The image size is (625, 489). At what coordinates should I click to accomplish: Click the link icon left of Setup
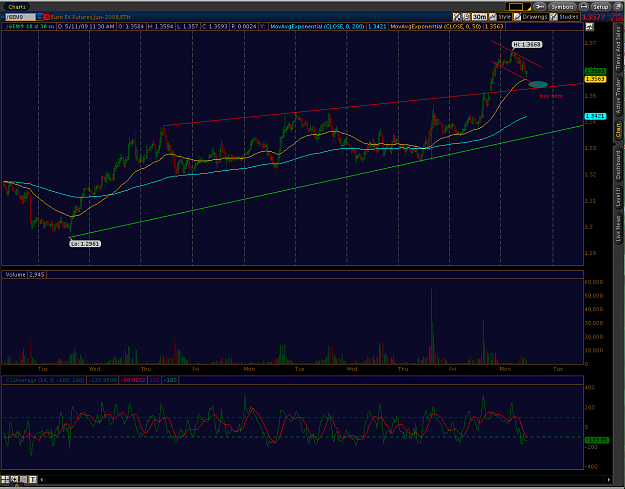coord(583,7)
